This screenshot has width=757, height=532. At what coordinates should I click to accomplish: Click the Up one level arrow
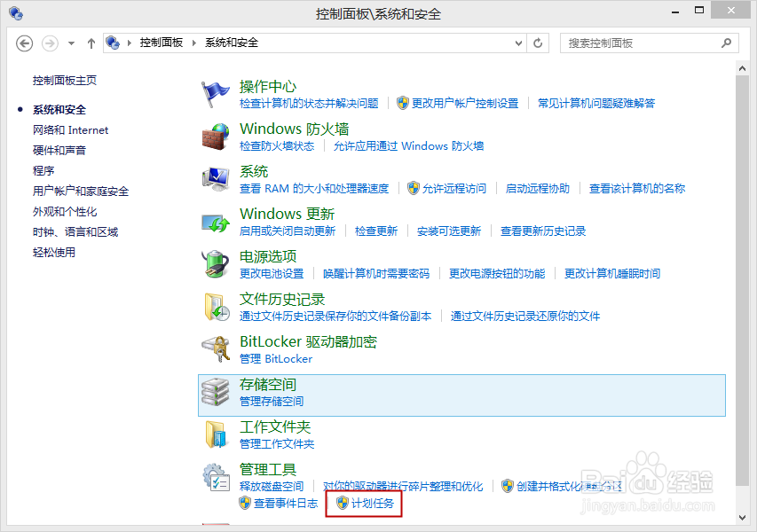(x=91, y=43)
